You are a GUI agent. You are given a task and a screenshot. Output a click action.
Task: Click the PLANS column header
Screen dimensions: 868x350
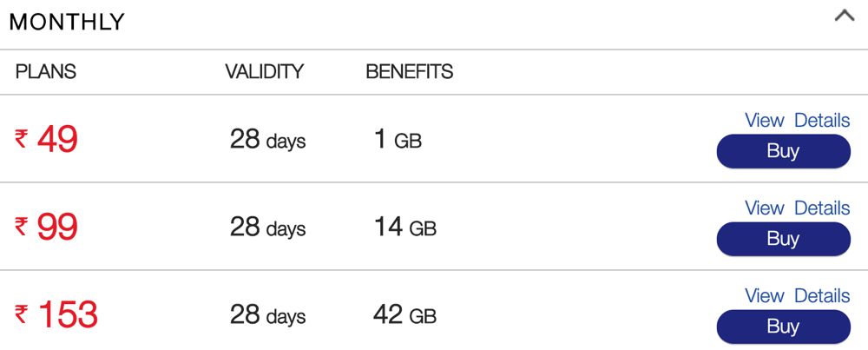coord(46,72)
